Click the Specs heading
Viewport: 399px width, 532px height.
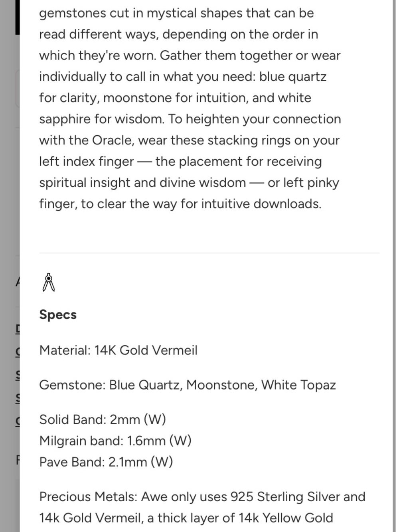coord(58,314)
